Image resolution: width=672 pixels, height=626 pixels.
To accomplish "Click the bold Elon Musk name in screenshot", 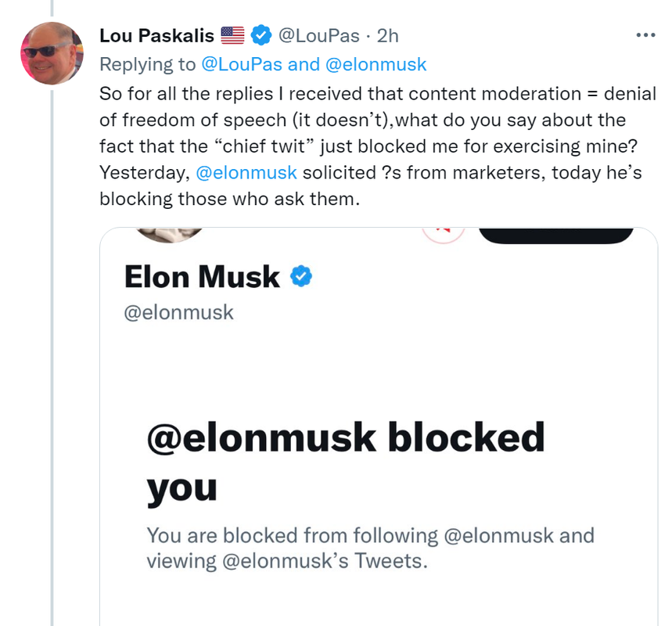I will point(202,276).
